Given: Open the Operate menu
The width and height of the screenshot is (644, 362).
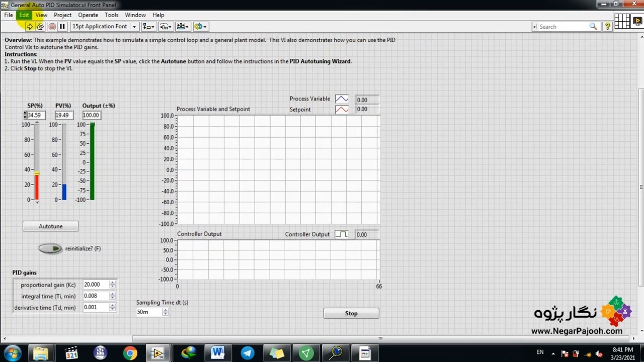Looking at the screenshot, I should click(x=88, y=15).
